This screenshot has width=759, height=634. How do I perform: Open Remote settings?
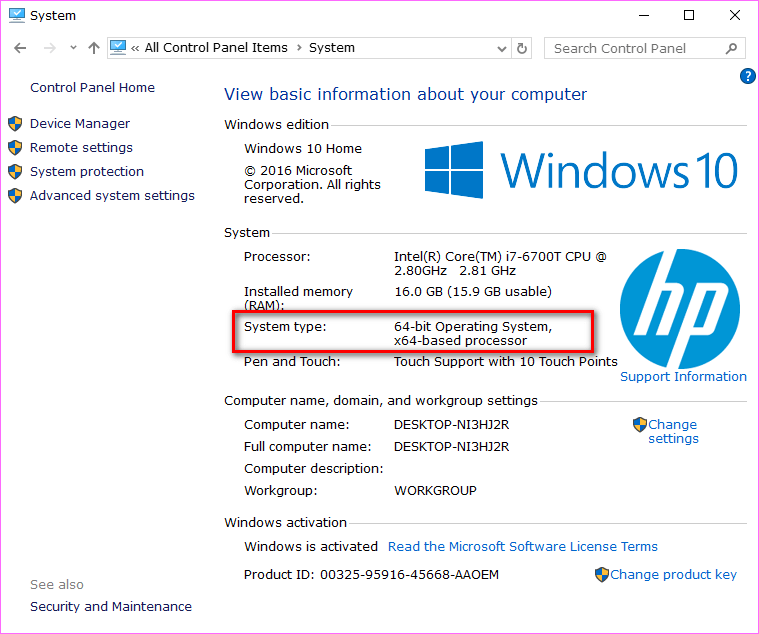click(81, 148)
